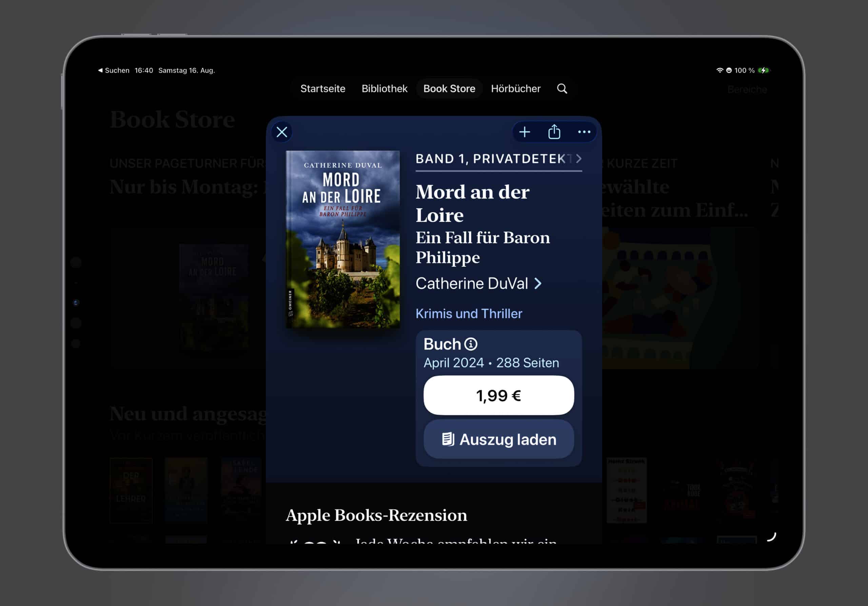The height and width of the screenshot is (606, 868).
Task: Buy the book for 1,99 €
Action: point(499,396)
